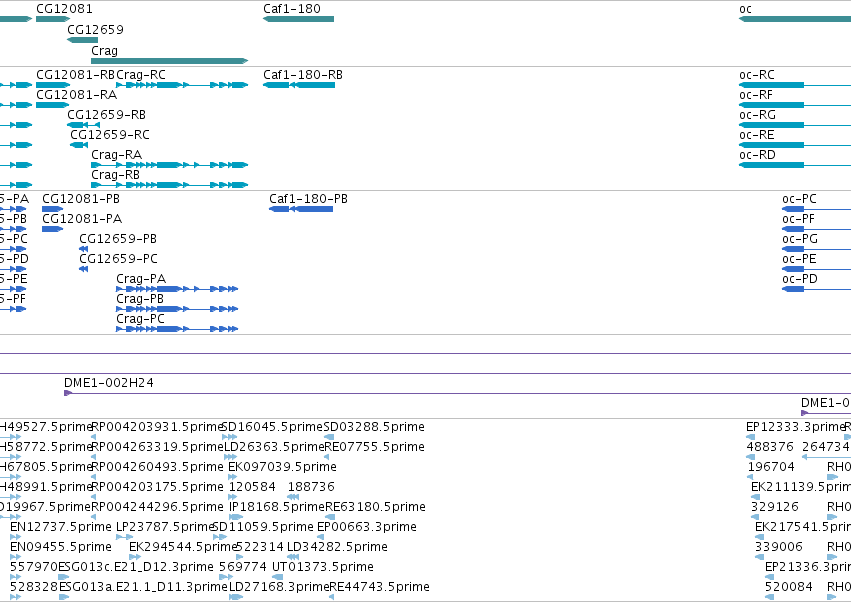The width and height of the screenshot is (851, 602).
Task: Click the RE63180.5prime EST label
Action: [375, 507]
